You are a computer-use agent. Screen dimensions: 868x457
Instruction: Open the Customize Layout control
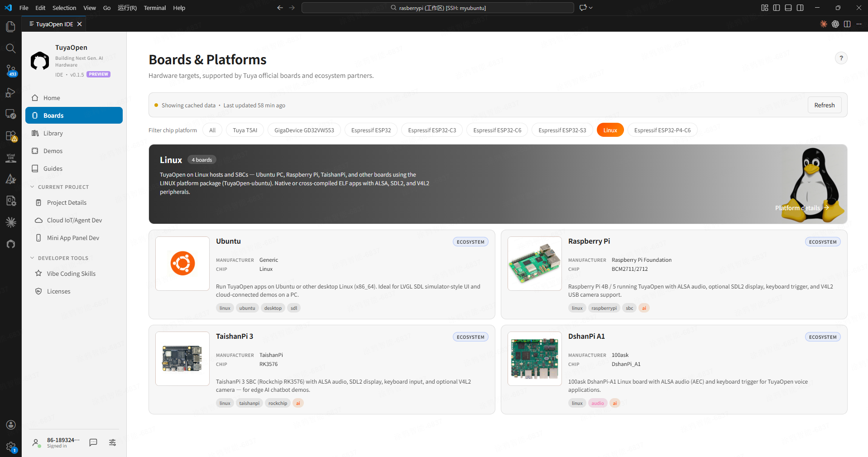click(765, 8)
